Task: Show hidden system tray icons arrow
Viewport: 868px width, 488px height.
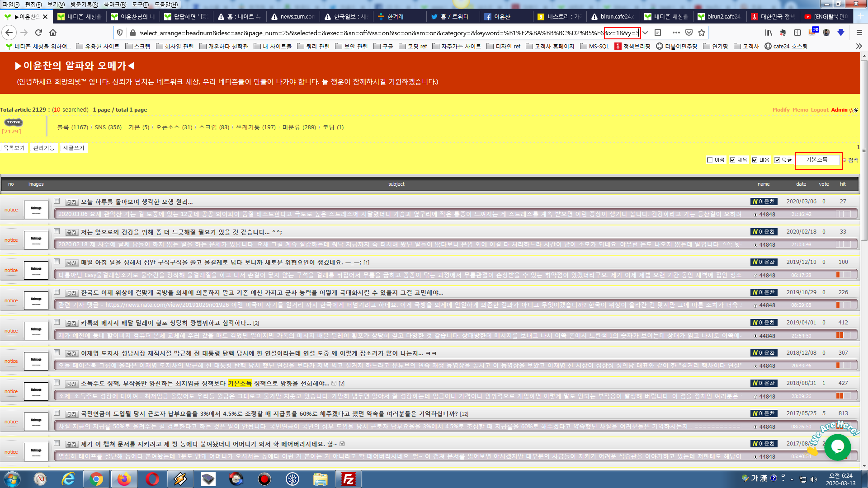Action: 792,479
